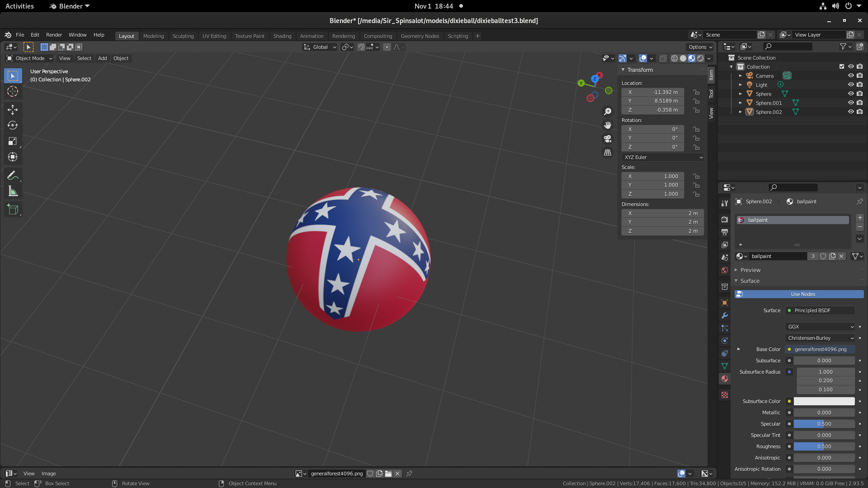Open the File menu
The image size is (868, 488).
pos(20,35)
